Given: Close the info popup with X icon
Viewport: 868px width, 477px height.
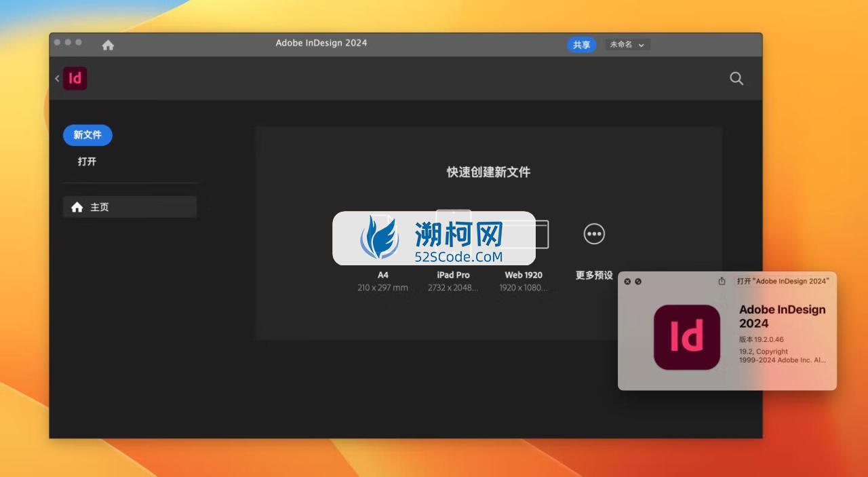Looking at the screenshot, I should (x=627, y=282).
